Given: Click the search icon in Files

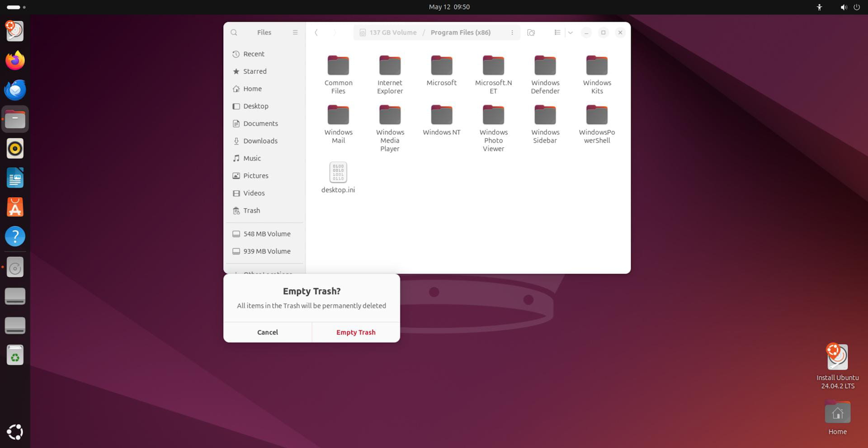Looking at the screenshot, I should pos(234,33).
